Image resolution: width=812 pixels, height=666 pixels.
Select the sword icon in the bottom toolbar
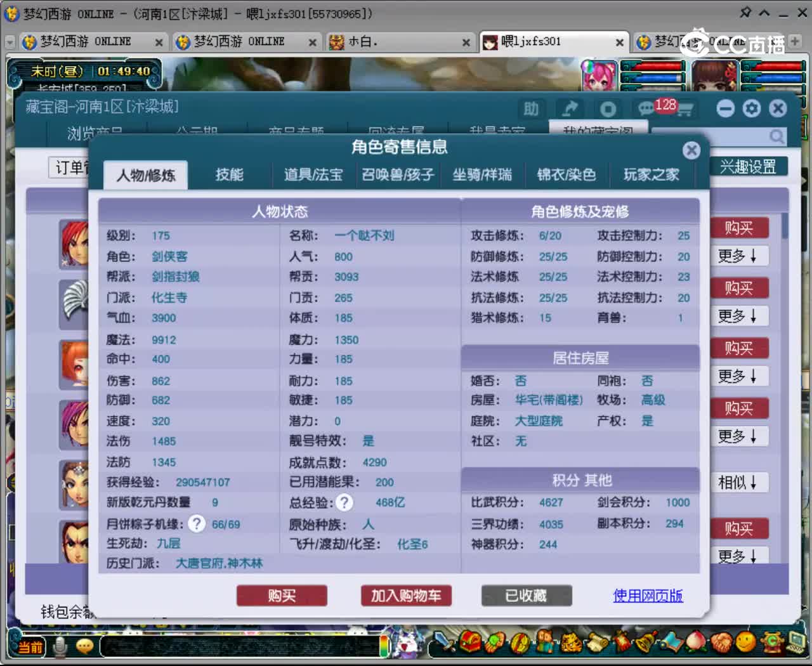444,643
